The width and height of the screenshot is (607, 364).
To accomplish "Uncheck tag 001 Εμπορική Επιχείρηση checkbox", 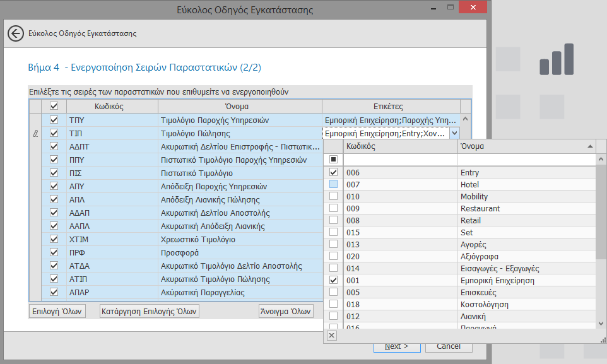I will tap(333, 280).
